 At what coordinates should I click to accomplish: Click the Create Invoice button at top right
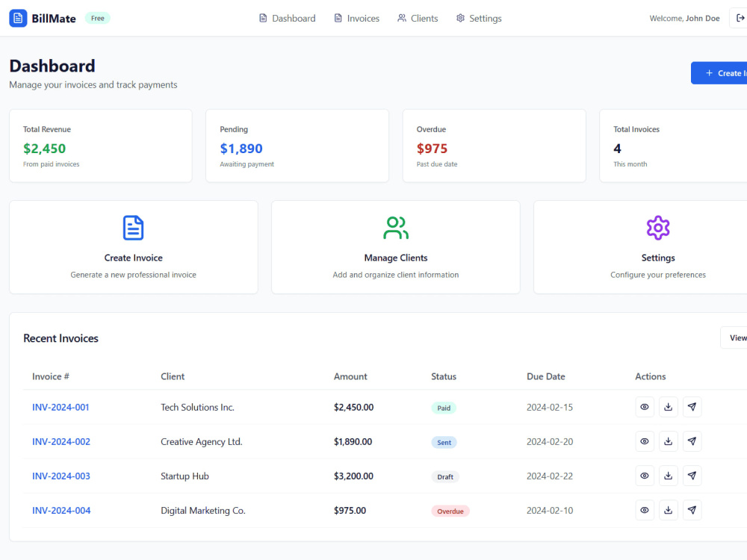click(x=719, y=73)
